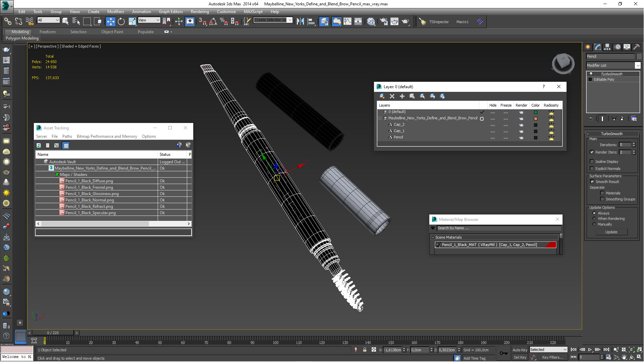
Task: Open the Rendering menu
Action: 200,11
